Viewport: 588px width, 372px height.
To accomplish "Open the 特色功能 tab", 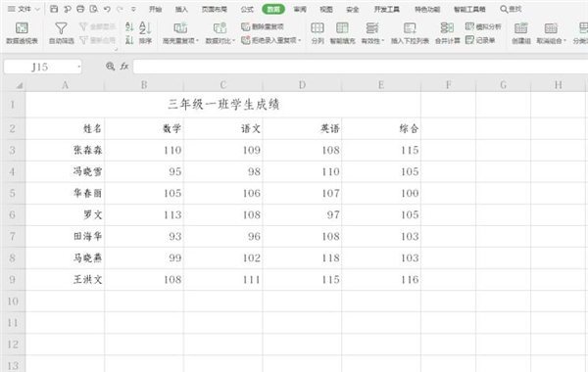I will click(427, 9).
